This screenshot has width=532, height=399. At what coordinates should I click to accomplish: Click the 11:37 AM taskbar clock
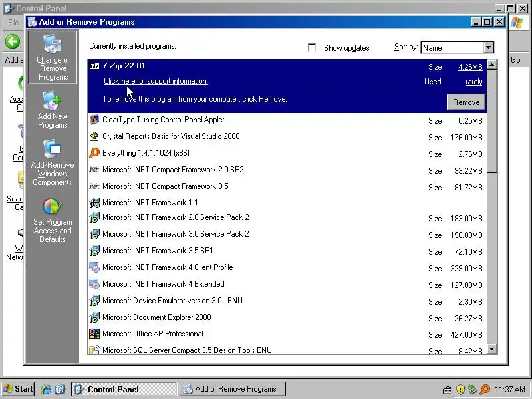pos(510,389)
